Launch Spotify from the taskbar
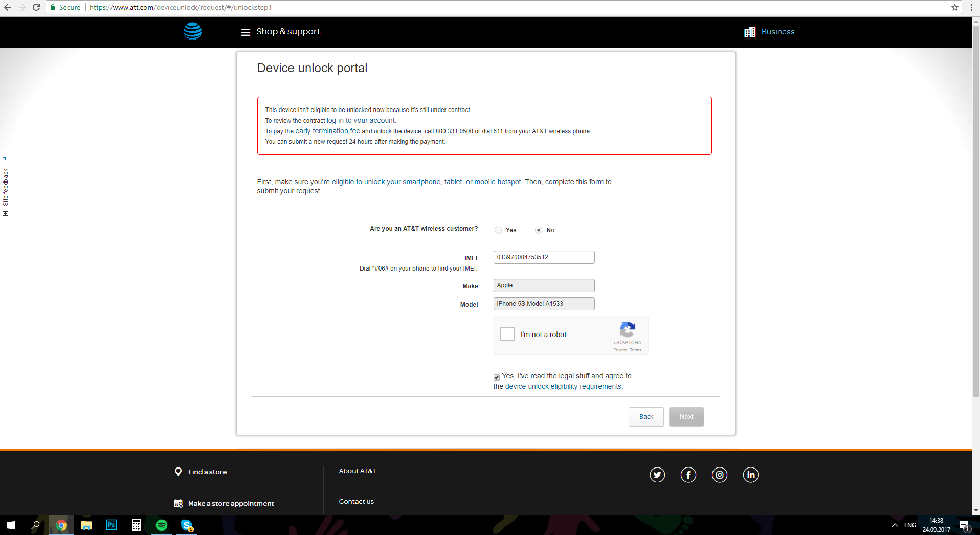980x535 pixels. click(x=161, y=525)
